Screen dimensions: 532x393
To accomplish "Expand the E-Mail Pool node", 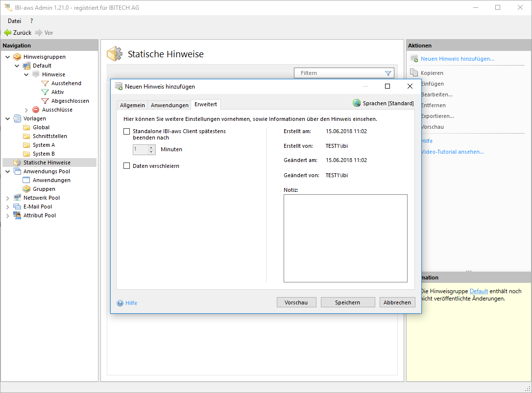I will [7, 207].
